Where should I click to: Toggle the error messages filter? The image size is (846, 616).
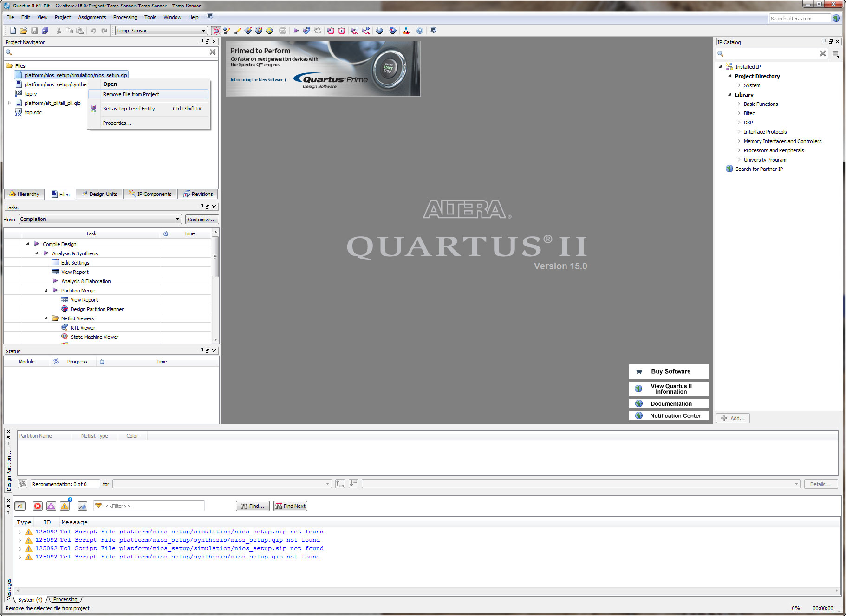(x=38, y=506)
